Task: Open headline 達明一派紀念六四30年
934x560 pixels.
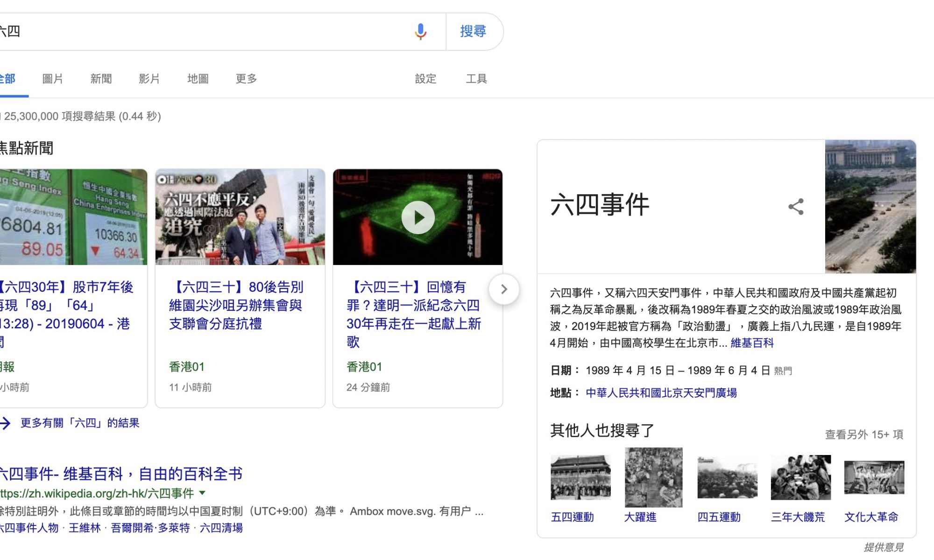Action: tap(414, 314)
